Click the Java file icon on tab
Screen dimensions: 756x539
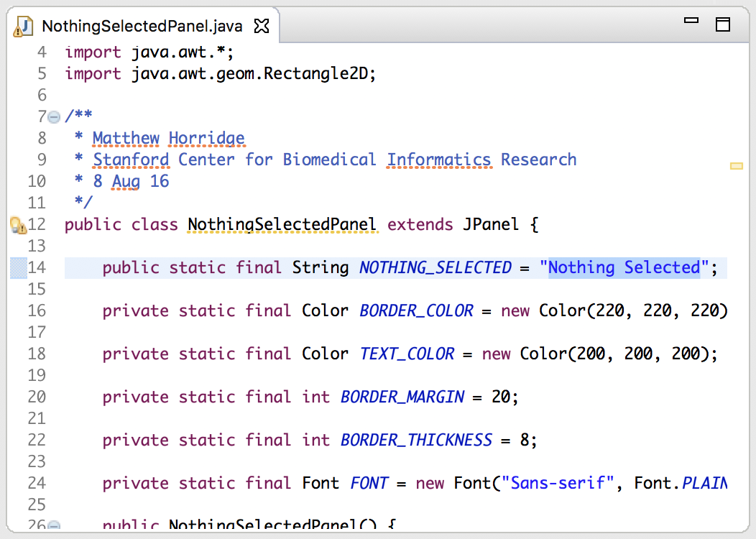[22, 26]
